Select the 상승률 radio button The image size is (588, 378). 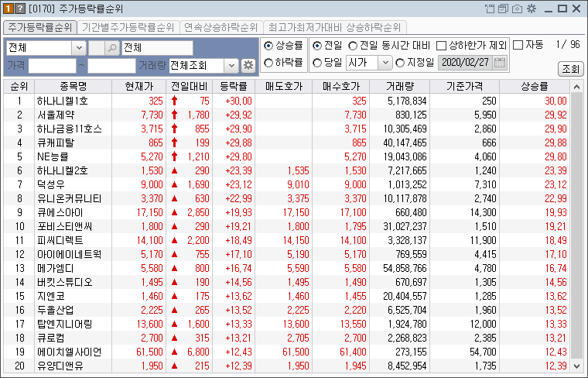click(x=268, y=46)
